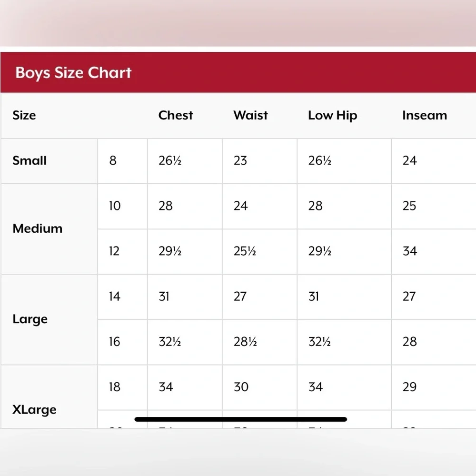The height and width of the screenshot is (476, 476).
Task: Click the Inseam column header
Action: pyautogui.click(x=425, y=115)
